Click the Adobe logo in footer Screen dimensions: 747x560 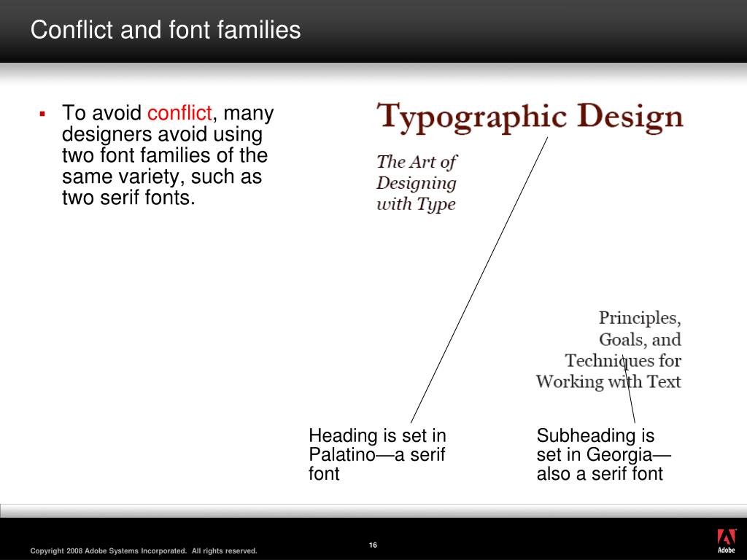(727, 541)
